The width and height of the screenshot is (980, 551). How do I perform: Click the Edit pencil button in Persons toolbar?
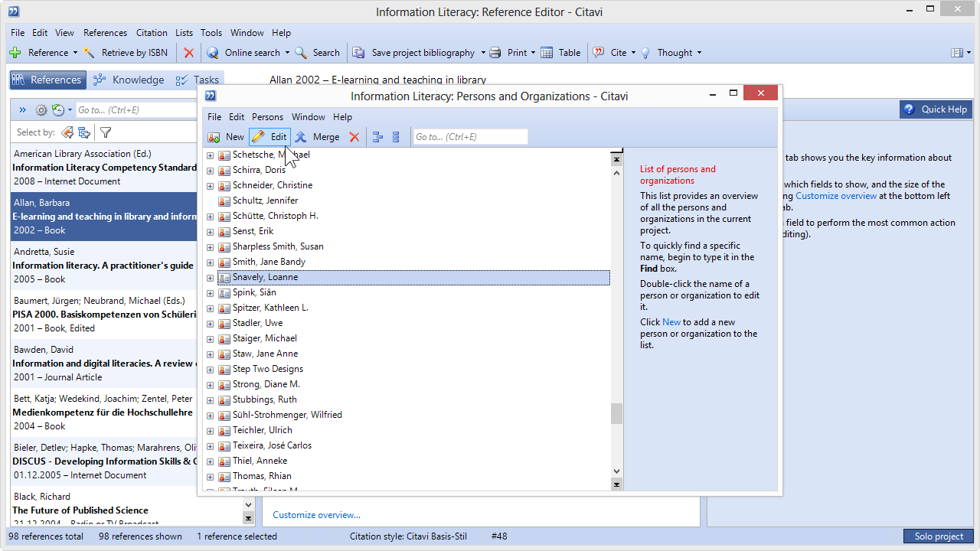269,137
